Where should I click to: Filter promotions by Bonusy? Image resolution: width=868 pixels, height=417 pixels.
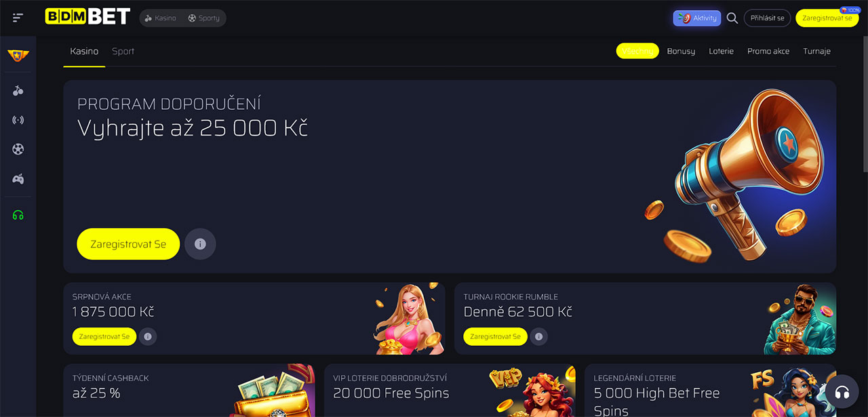[x=681, y=52]
